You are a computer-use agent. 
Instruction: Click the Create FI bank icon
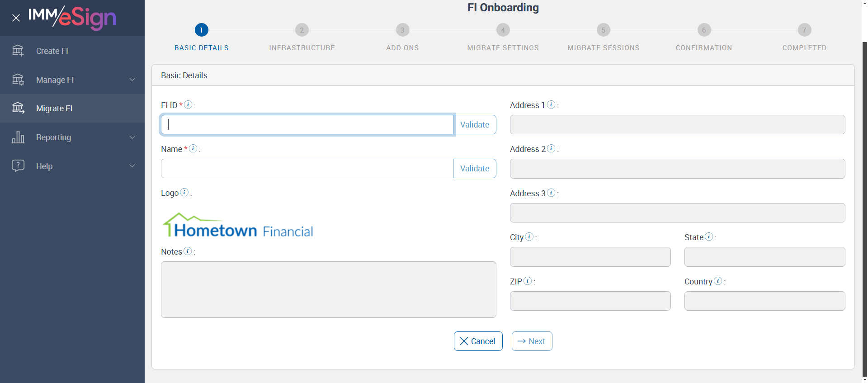pos(18,51)
